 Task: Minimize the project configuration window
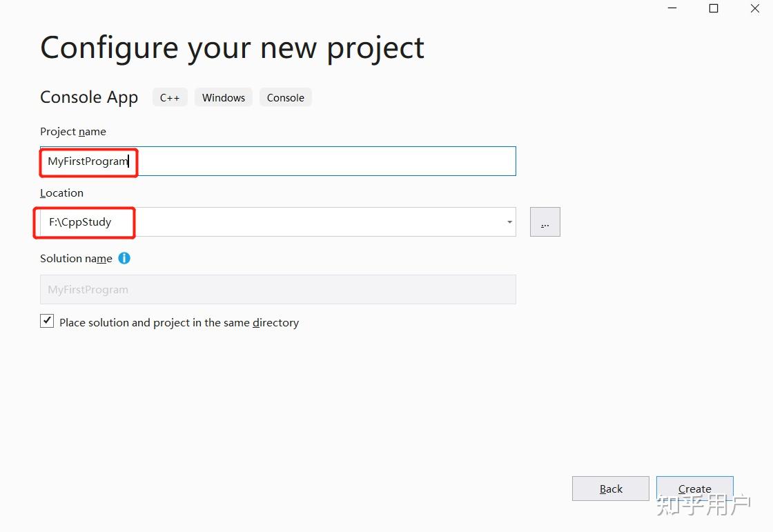pyautogui.click(x=672, y=8)
